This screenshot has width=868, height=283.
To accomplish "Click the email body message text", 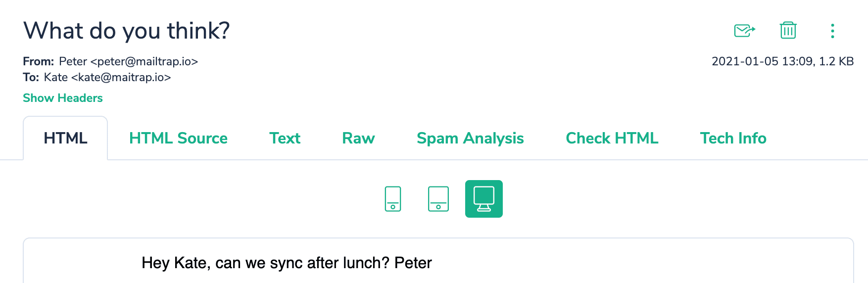I will point(287,263).
